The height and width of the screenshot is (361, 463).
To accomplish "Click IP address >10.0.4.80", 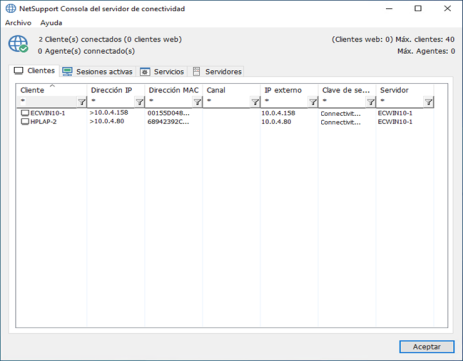I will point(107,121).
